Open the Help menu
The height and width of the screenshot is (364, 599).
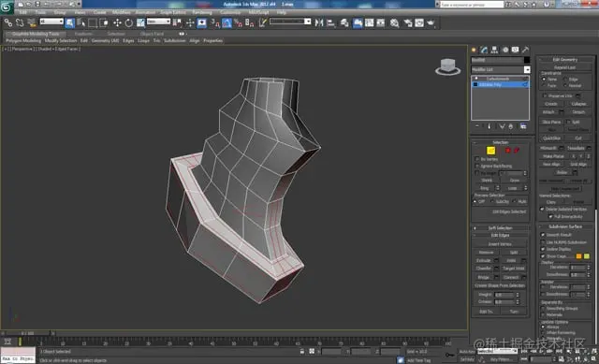[x=281, y=12]
